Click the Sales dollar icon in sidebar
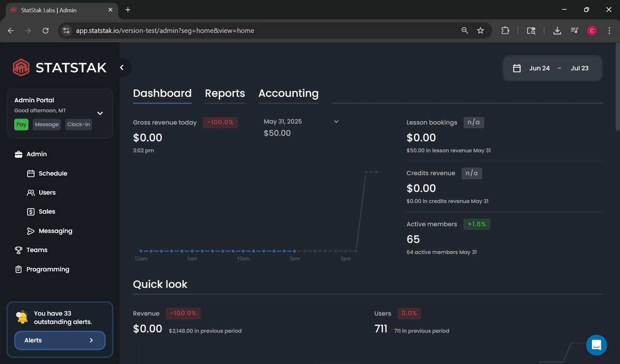Screen dimensions: 620x364 click(31, 212)
